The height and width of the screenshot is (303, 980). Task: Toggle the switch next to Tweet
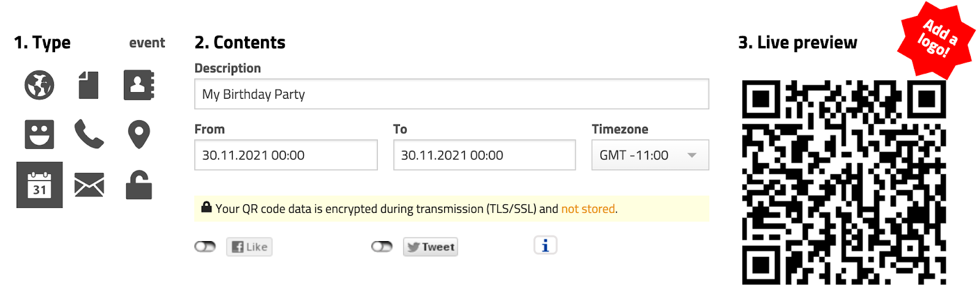coord(382,247)
